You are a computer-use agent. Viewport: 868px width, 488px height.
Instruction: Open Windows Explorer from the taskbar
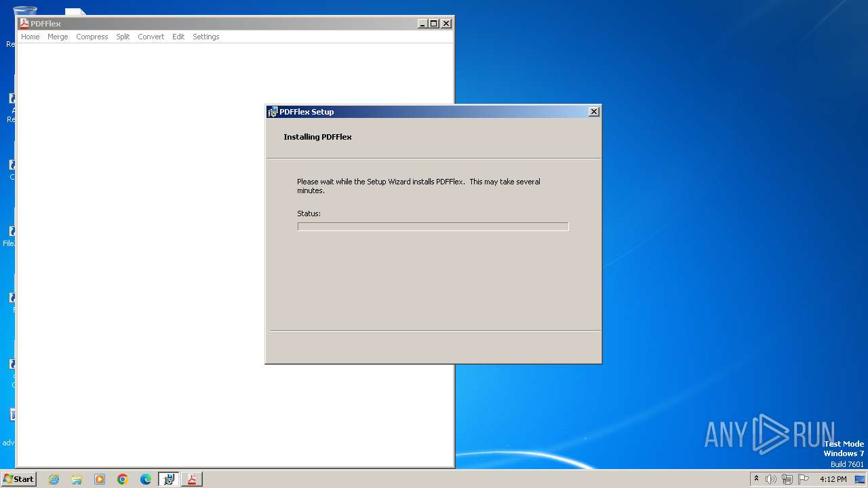click(77, 479)
